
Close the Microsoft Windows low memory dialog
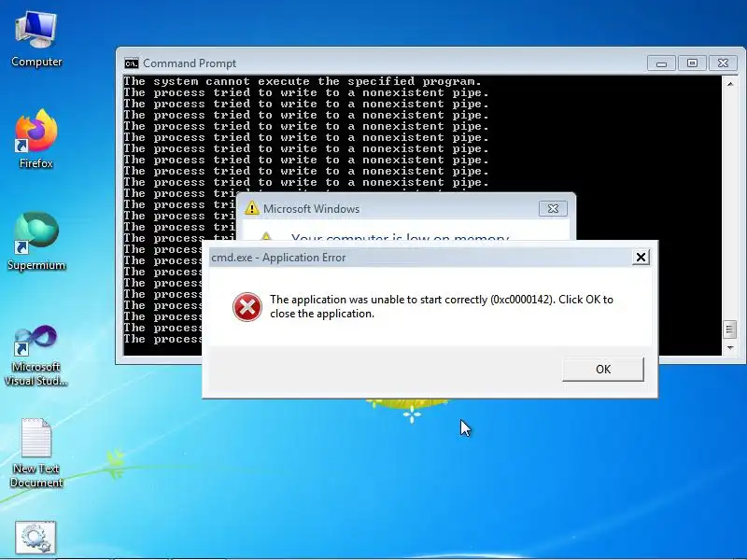(553, 208)
